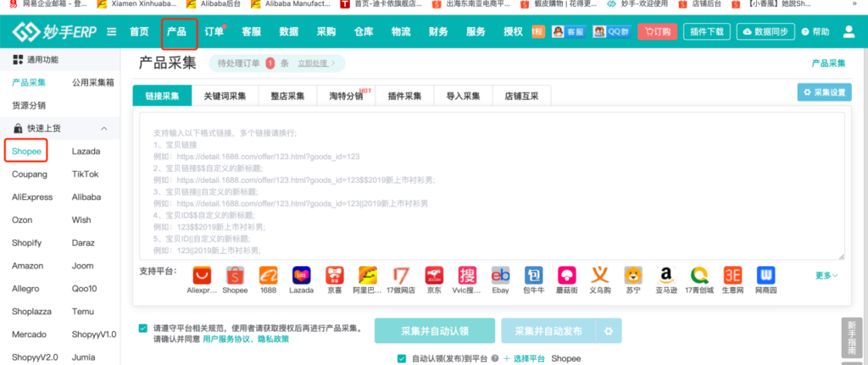Viewport: 868px width, 365px height.
Task: Open the 产品 top menu
Action: (x=177, y=31)
